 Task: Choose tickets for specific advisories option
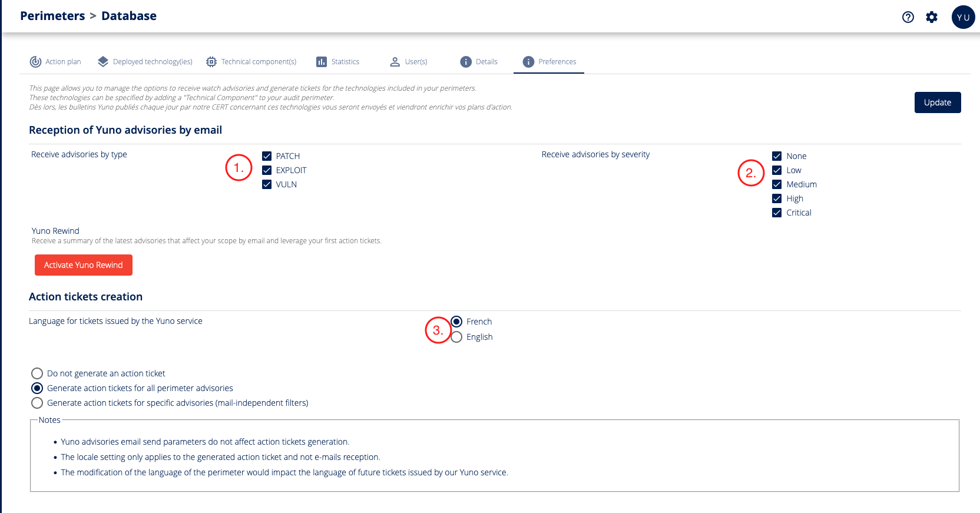coord(37,403)
